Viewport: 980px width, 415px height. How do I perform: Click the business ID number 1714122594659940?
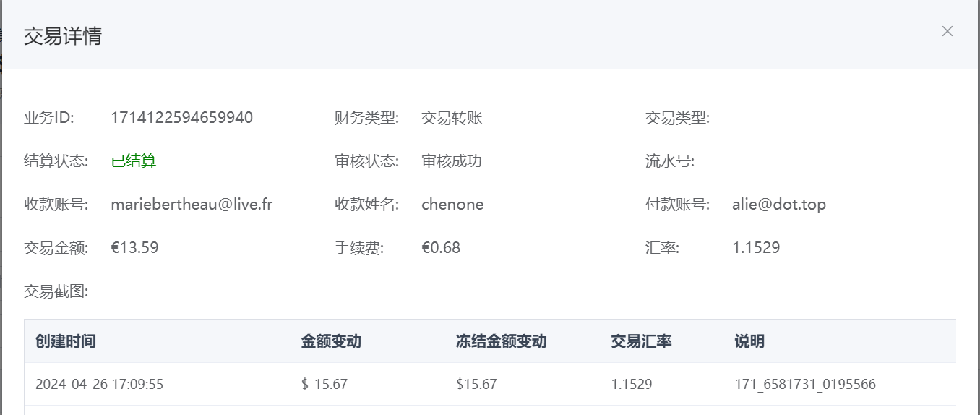click(181, 118)
